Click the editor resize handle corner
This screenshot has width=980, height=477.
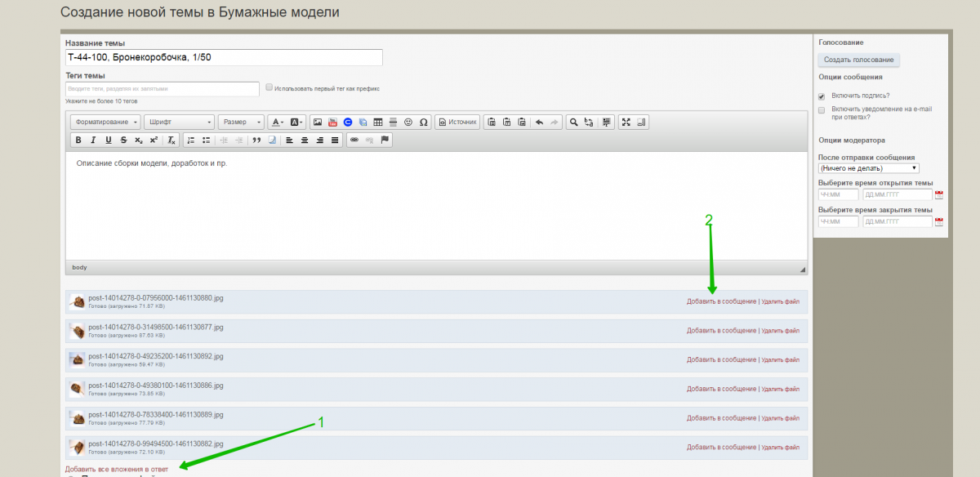click(802, 269)
